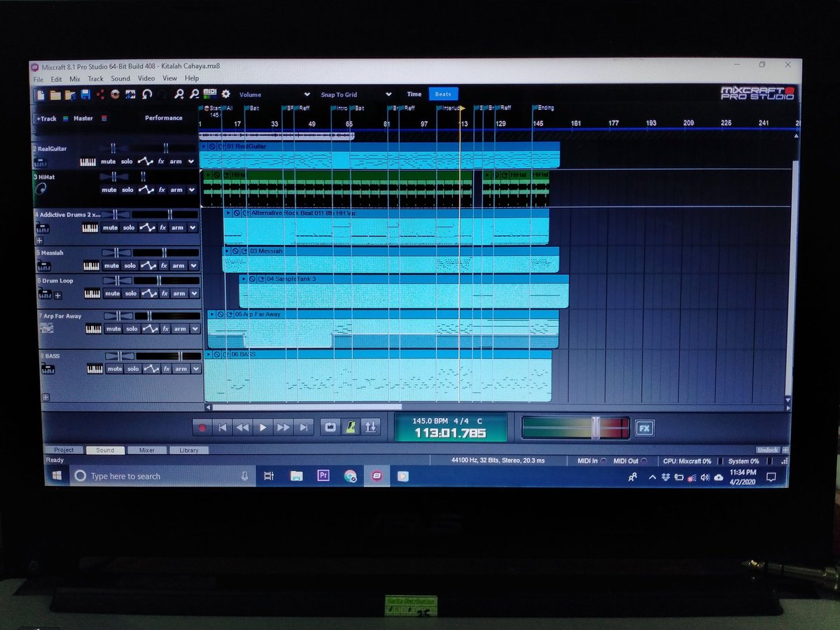The image size is (840, 630).
Task: Switch timeline to Time mode
Action: pos(414,94)
